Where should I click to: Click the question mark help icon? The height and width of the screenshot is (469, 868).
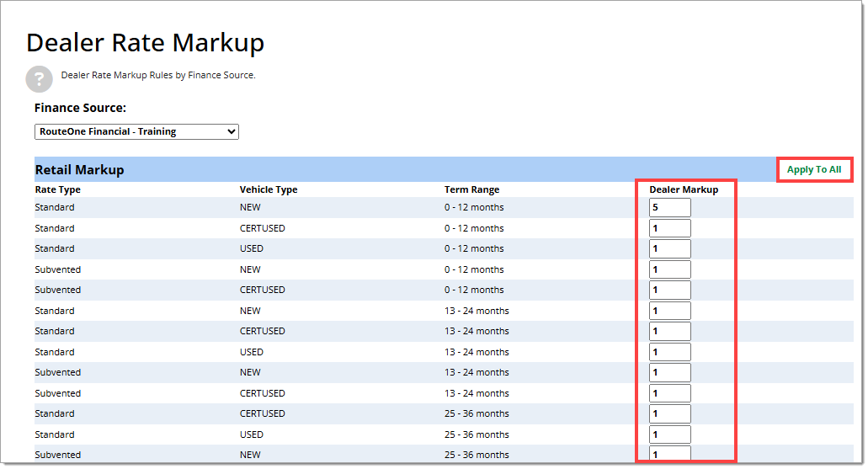(x=39, y=78)
